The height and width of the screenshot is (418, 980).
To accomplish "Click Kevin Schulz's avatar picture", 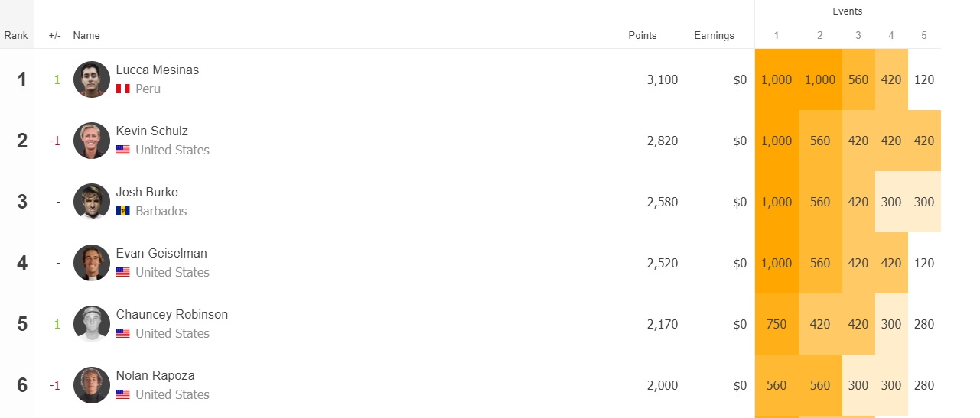I will pos(92,141).
